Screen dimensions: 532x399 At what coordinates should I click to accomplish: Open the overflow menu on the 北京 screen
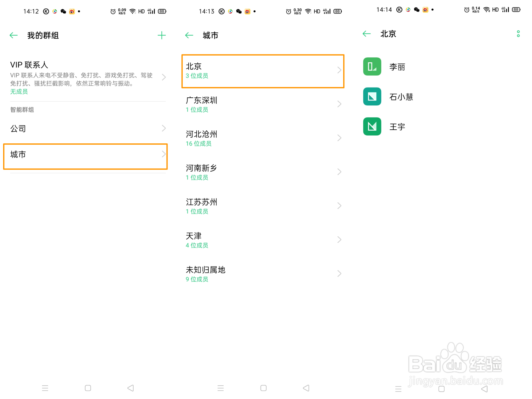pos(518,34)
